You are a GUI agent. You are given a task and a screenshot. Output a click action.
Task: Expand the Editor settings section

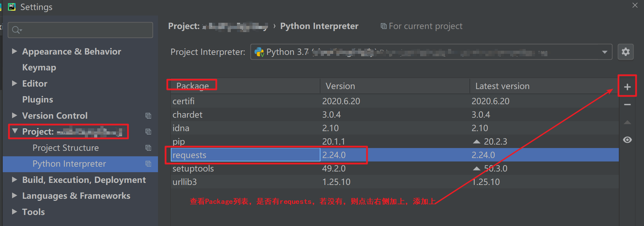[x=14, y=83]
